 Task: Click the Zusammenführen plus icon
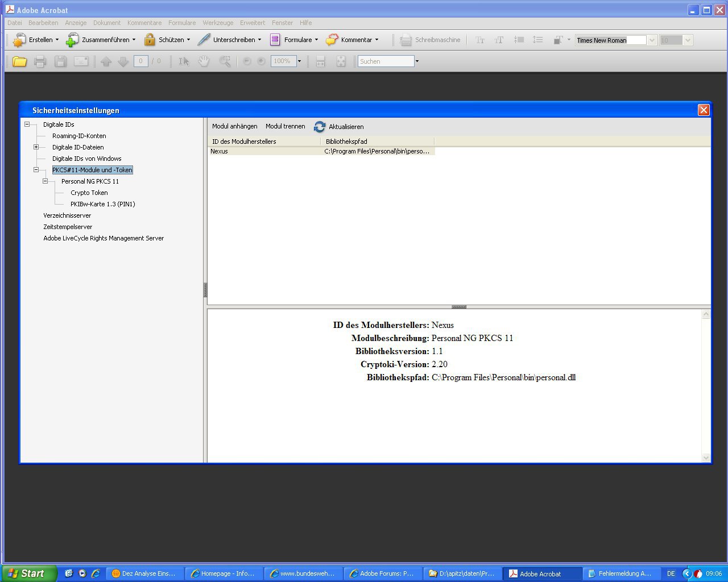[x=72, y=40]
